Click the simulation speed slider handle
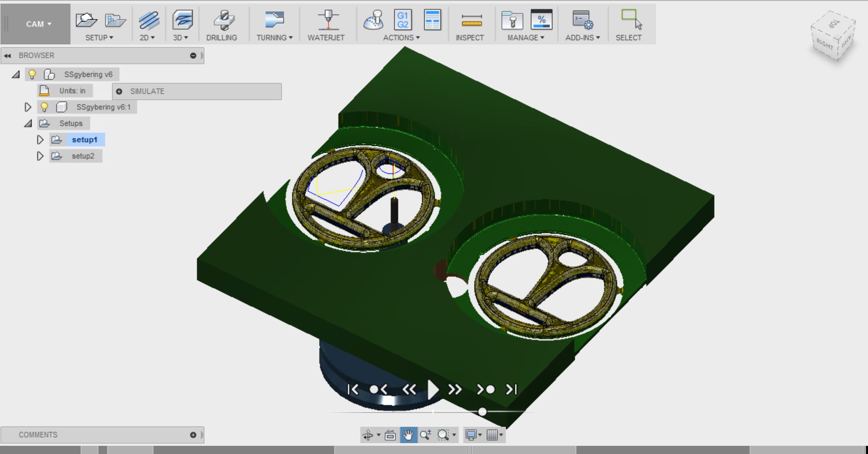Image resolution: width=868 pixels, height=454 pixels. tap(482, 411)
